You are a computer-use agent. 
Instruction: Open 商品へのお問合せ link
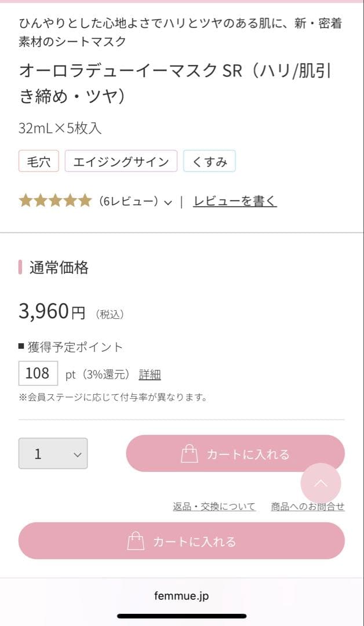click(308, 507)
